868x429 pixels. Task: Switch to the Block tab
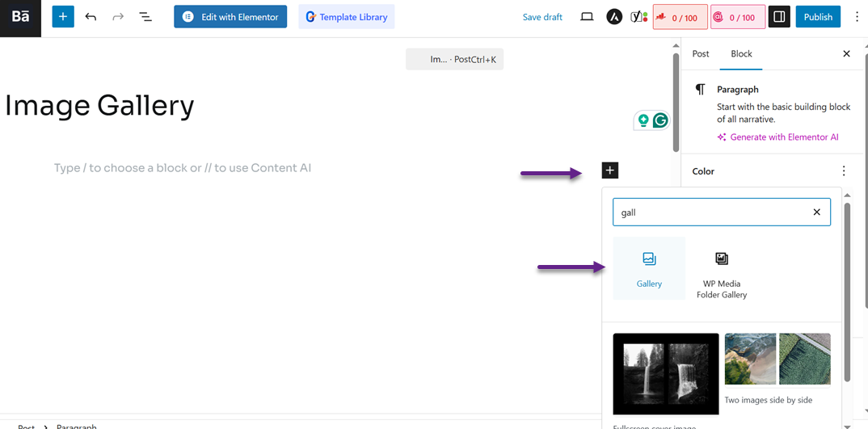[741, 54]
